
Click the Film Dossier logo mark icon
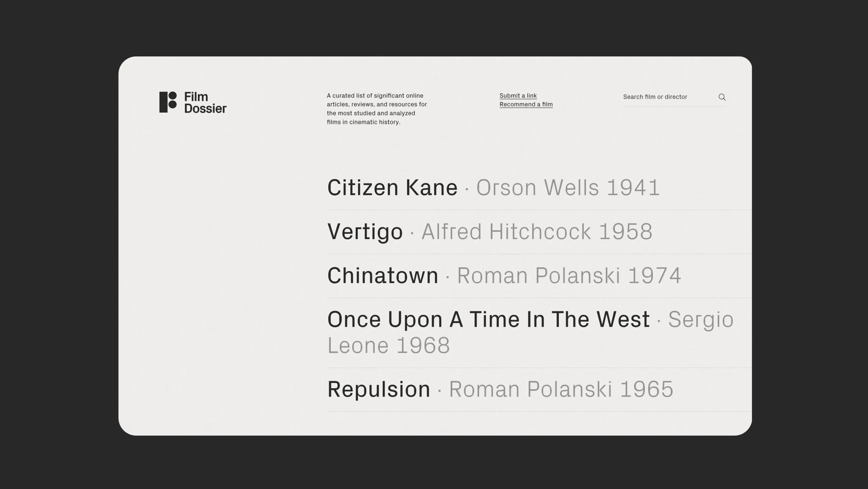(168, 102)
